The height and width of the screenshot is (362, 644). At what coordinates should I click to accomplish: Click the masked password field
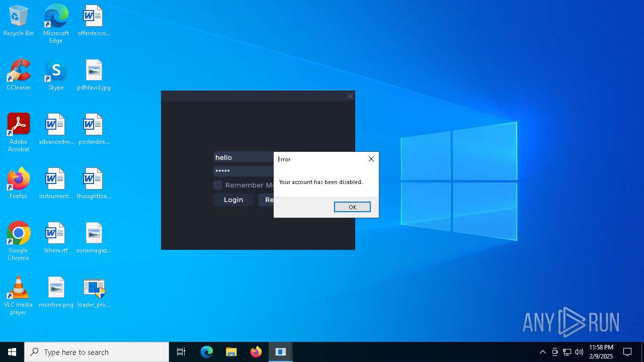(244, 171)
